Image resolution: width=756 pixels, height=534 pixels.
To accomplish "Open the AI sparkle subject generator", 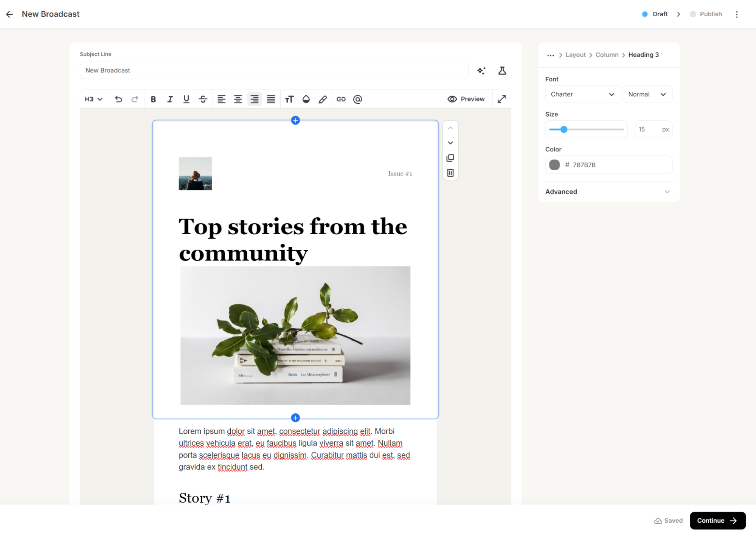I will [x=481, y=71].
